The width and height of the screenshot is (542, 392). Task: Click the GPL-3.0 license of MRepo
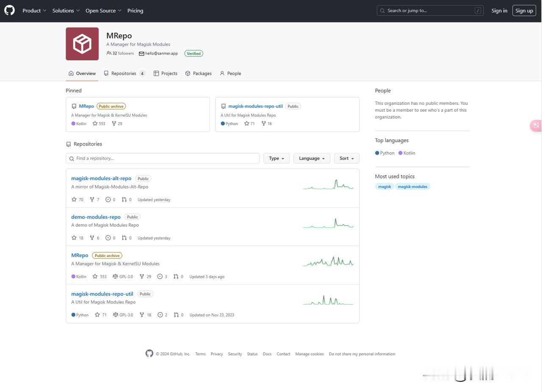(x=123, y=276)
